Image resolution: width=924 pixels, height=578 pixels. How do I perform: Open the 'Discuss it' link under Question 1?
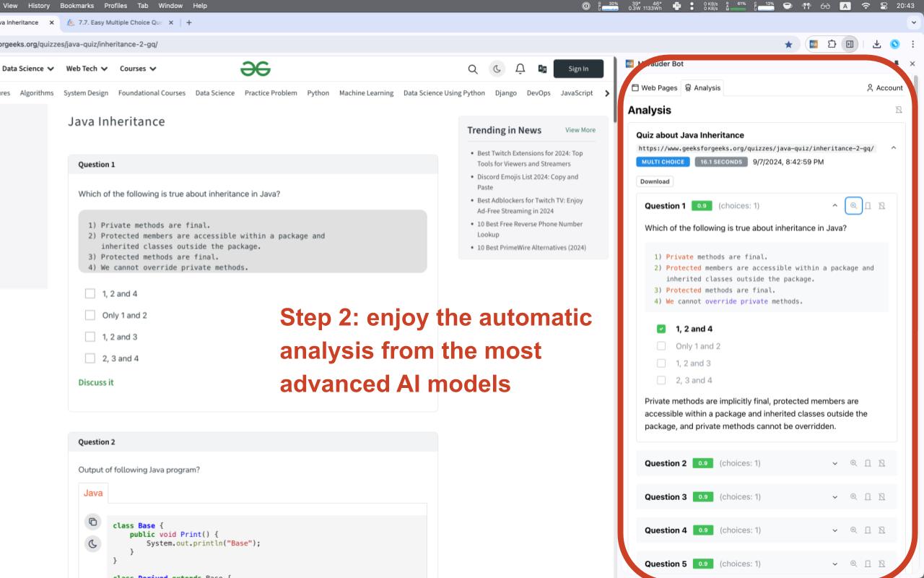coord(96,382)
